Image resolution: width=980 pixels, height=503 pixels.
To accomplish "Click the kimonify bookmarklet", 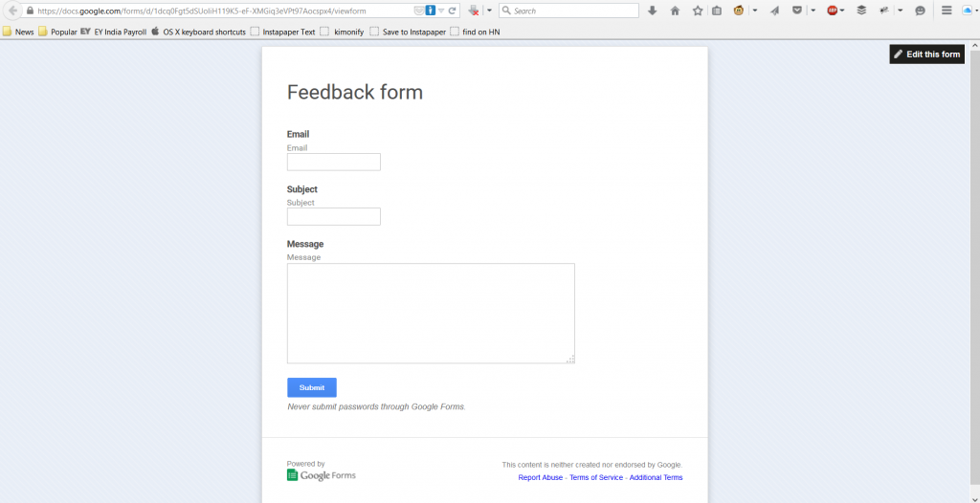I will [x=343, y=32].
